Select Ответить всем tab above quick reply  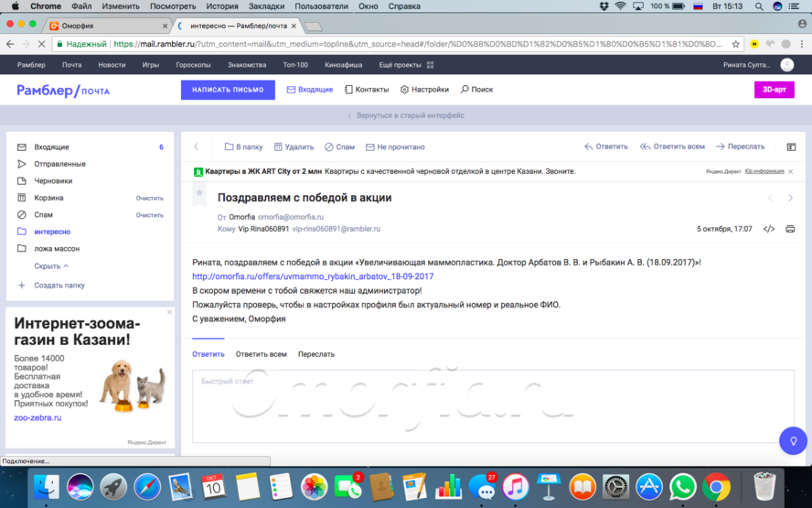click(261, 354)
